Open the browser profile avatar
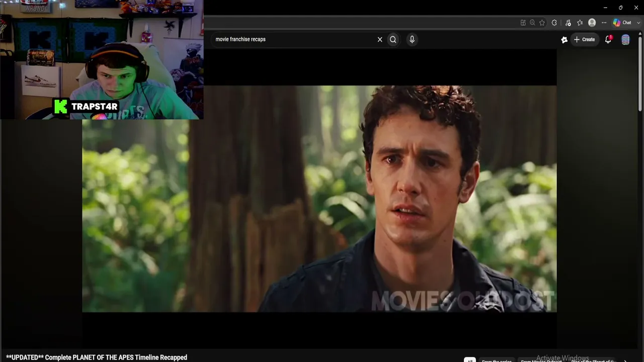The image size is (644, 362). pyautogui.click(x=592, y=23)
